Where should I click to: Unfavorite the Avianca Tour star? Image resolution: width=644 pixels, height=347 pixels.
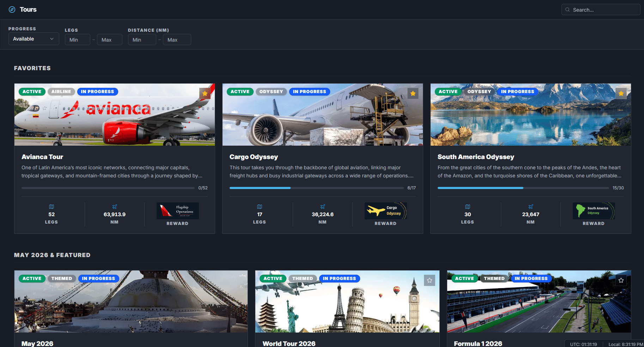pyautogui.click(x=205, y=93)
